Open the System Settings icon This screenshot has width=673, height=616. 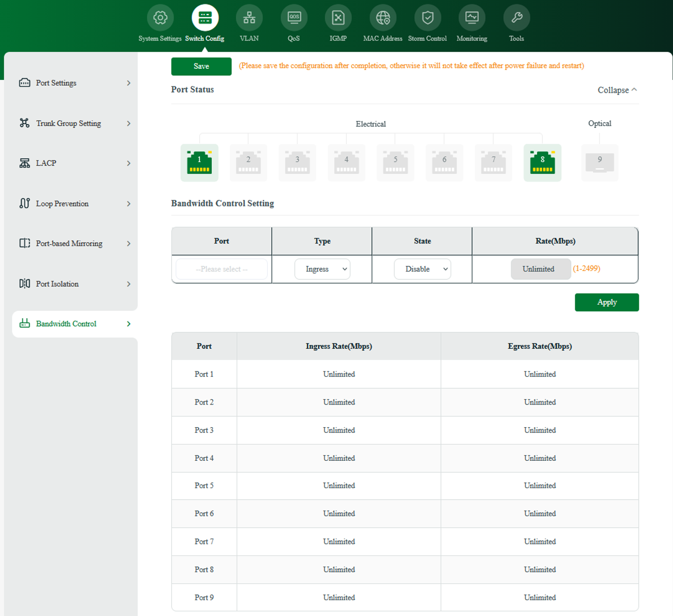tap(160, 17)
